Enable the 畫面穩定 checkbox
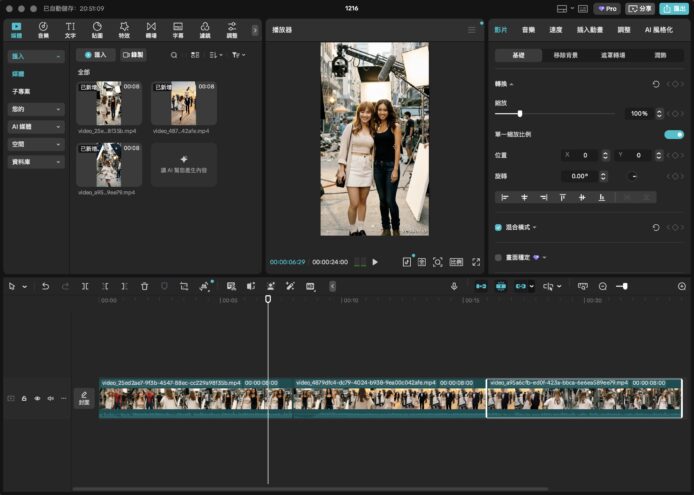 click(x=499, y=257)
